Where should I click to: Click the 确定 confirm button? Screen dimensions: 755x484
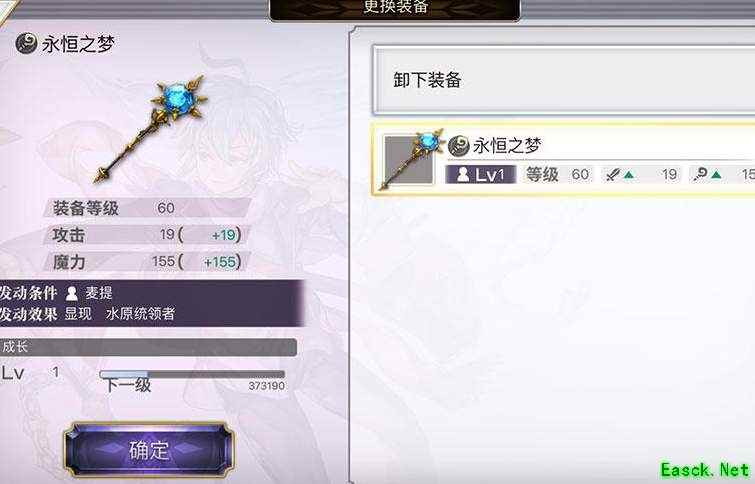click(x=149, y=451)
